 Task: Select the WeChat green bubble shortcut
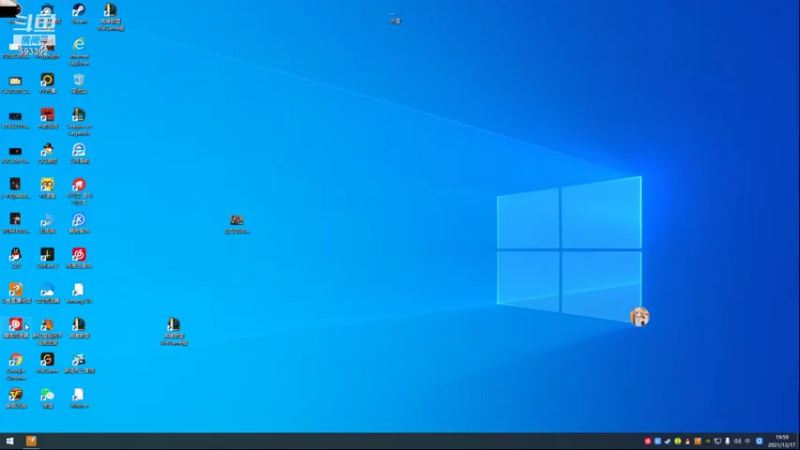[x=47, y=397]
